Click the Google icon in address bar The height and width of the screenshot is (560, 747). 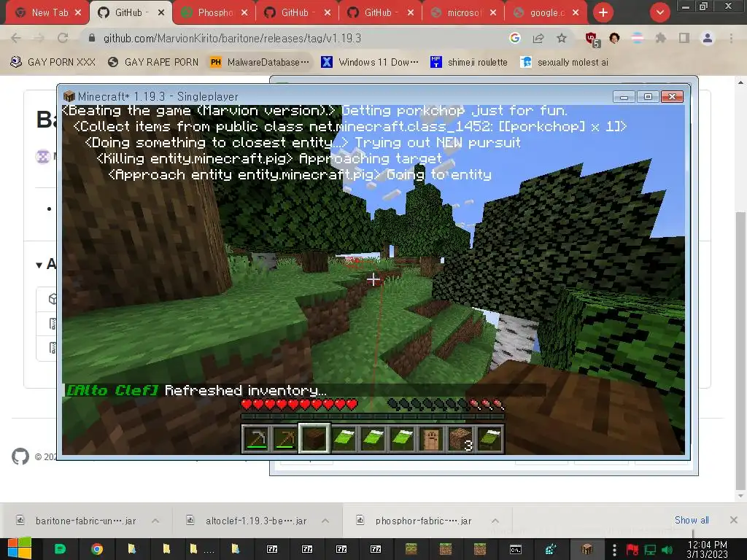pos(514,38)
